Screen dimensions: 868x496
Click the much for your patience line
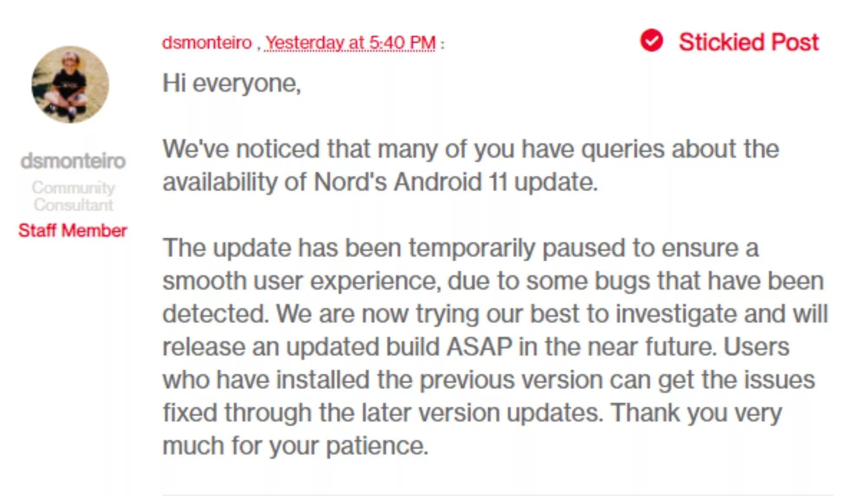(295, 446)
